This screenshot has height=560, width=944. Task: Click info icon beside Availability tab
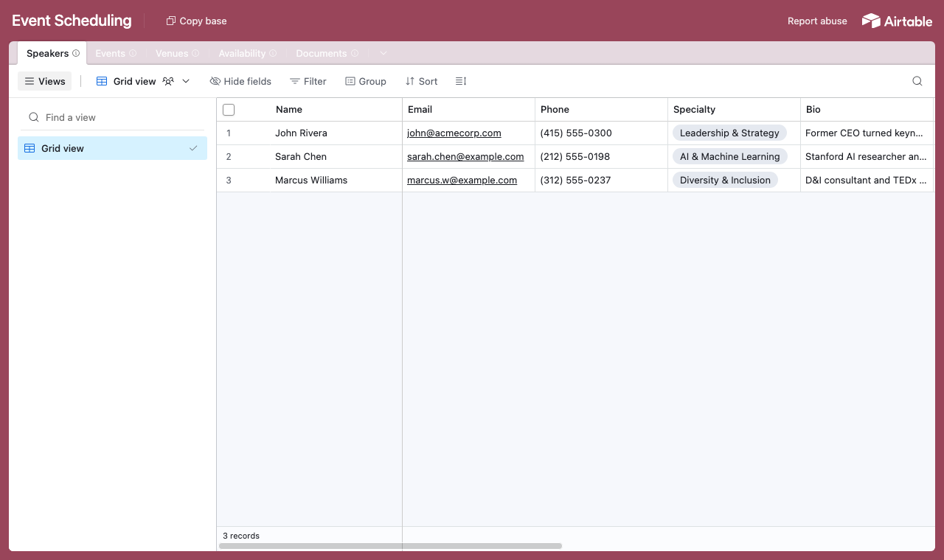[x=273, y=53]
